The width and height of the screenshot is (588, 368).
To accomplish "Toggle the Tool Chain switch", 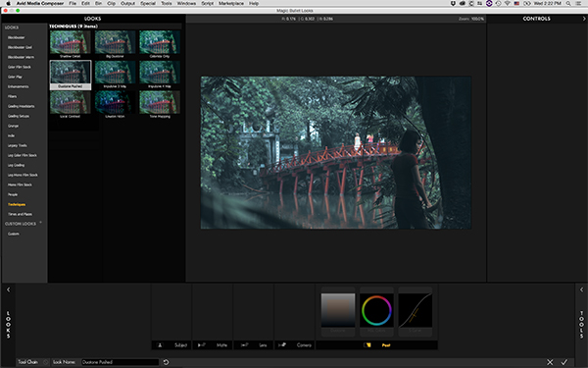I will click(45, 362).
